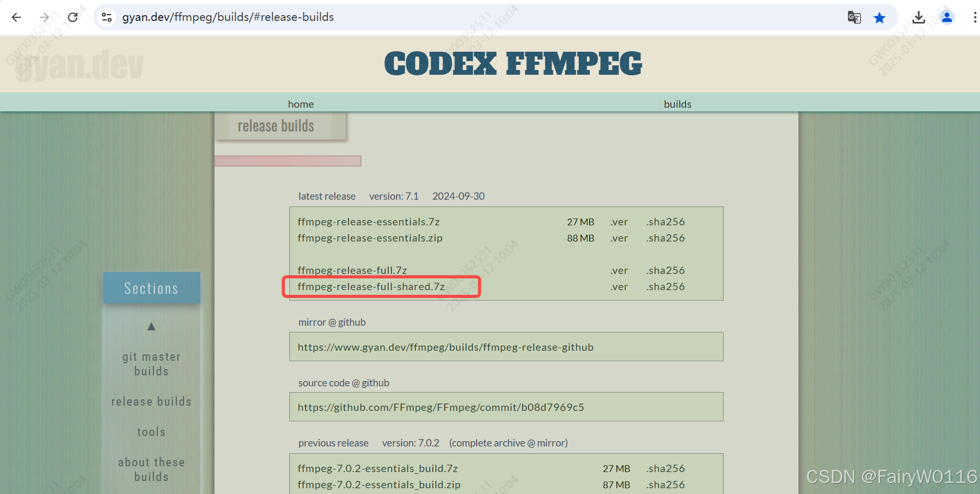Toggle the bookmark star icon
Screen dimensions: 980x494
[880, 18]
